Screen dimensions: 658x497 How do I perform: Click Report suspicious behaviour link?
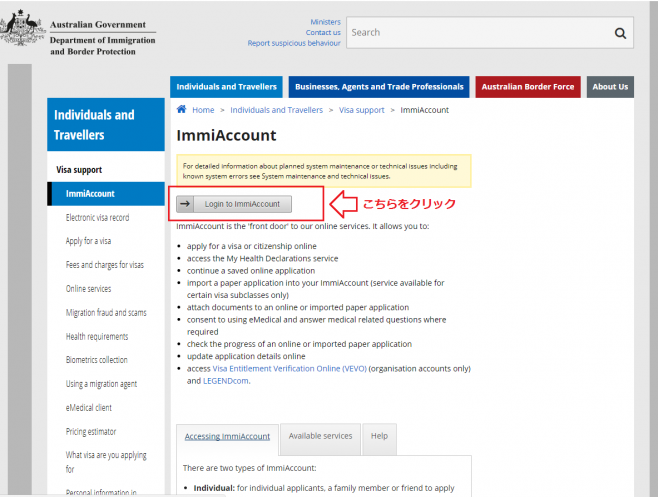point(294,43)
